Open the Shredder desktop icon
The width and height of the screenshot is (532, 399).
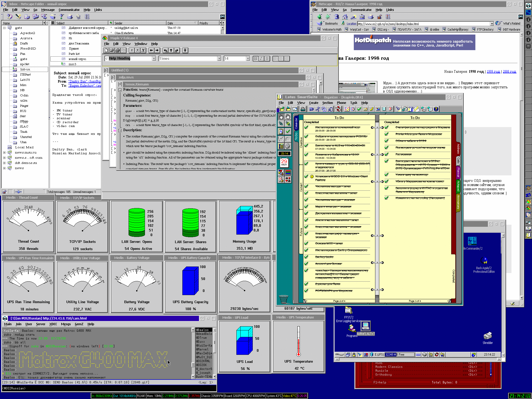pos(488,337)
